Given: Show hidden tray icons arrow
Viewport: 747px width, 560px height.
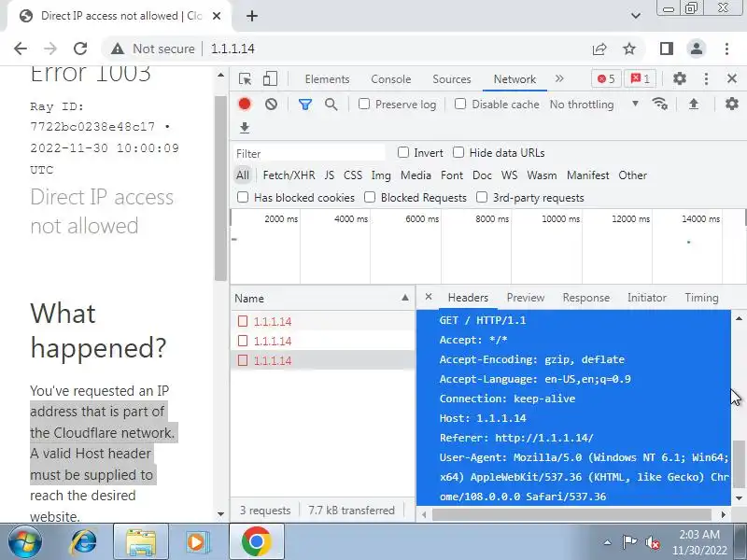Looking at the screenshot, I should point(608,542).
